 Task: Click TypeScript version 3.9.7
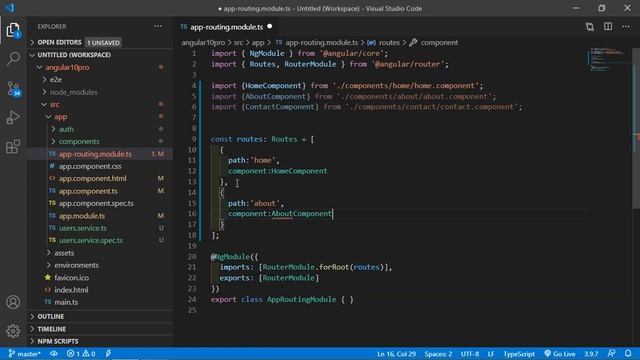(x=591, y=354)
